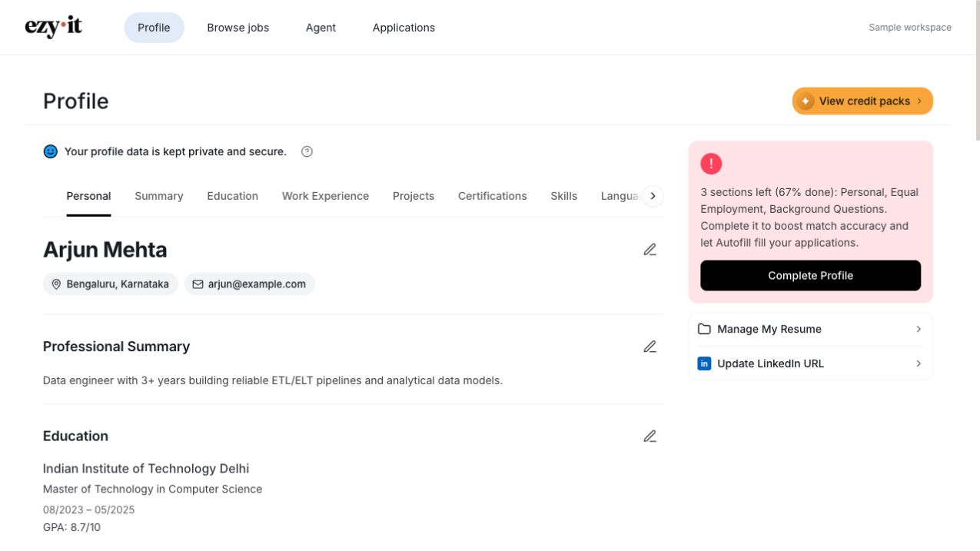Switch to the Education tab
This screenshot has height=551, width=980.
point(233,196)
